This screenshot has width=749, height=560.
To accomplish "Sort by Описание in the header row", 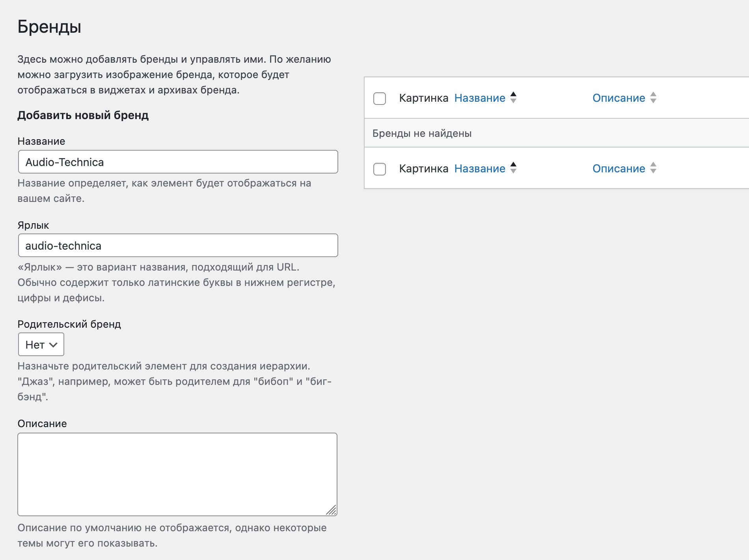I will pyautogui.click(x=619, y=98).
